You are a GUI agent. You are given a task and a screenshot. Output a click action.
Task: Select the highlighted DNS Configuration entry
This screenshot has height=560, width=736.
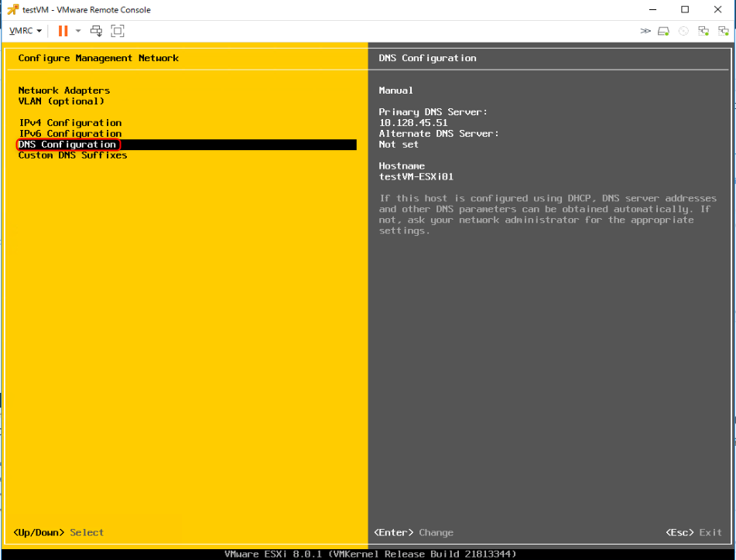[187, 145]
